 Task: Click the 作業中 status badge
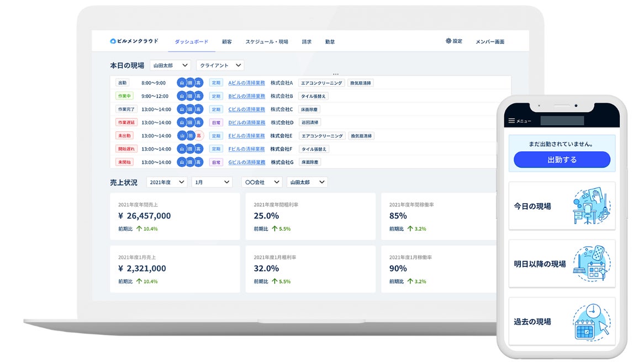124,96
